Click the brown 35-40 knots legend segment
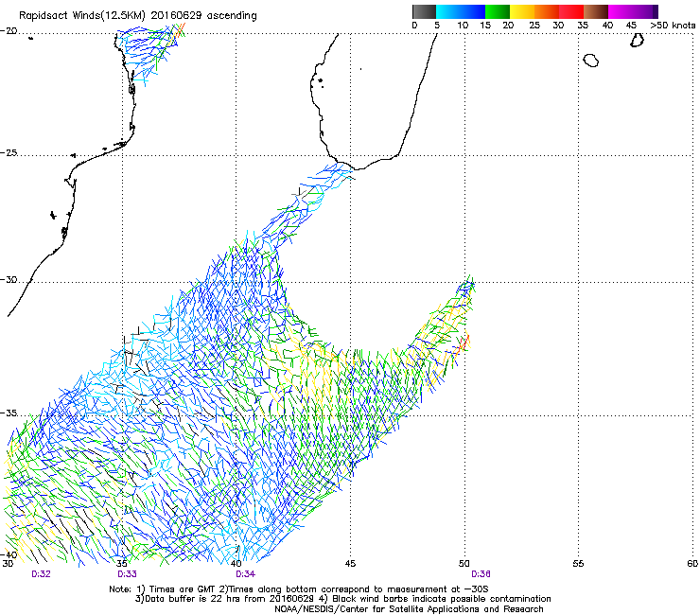700x615 pixels. [596, 11]
